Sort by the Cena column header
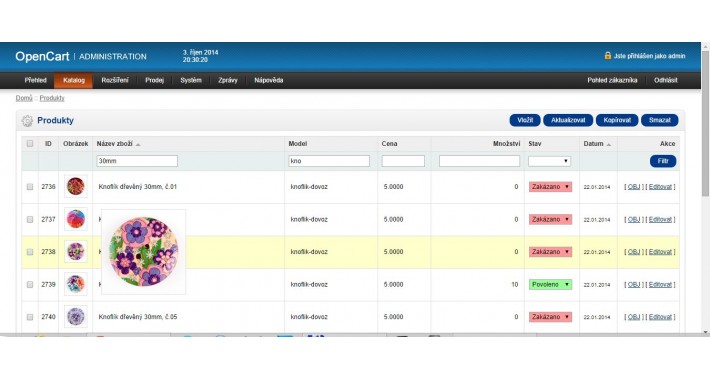This screenshot has height=380, width=710. (389, 144)
